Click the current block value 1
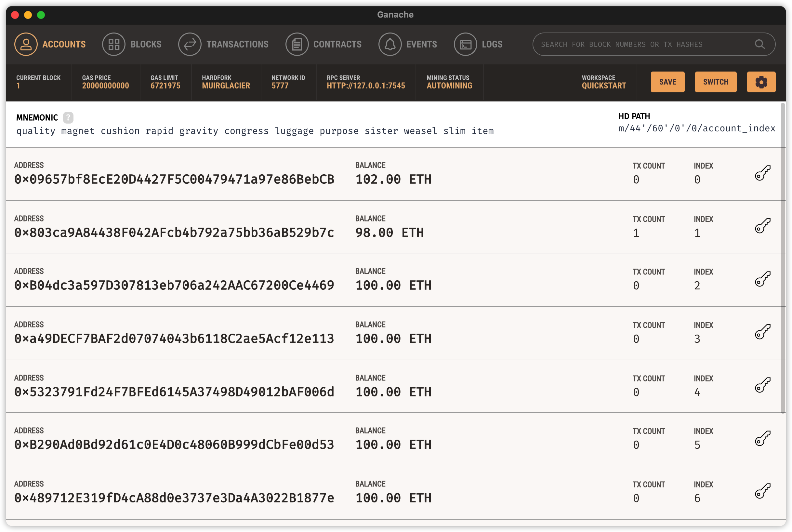This screenshot has width=792, height=532. point(18,86)
